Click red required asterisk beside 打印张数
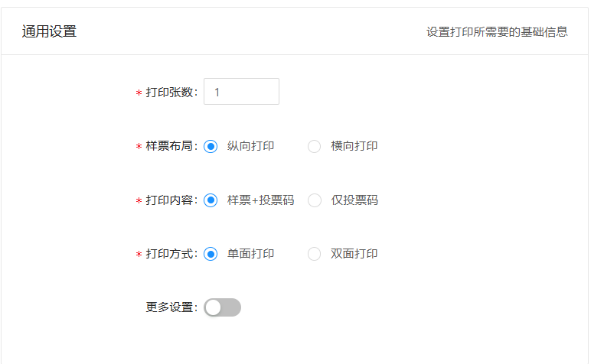Viewport: 591px width, 364px height. [x=139, y=93]
